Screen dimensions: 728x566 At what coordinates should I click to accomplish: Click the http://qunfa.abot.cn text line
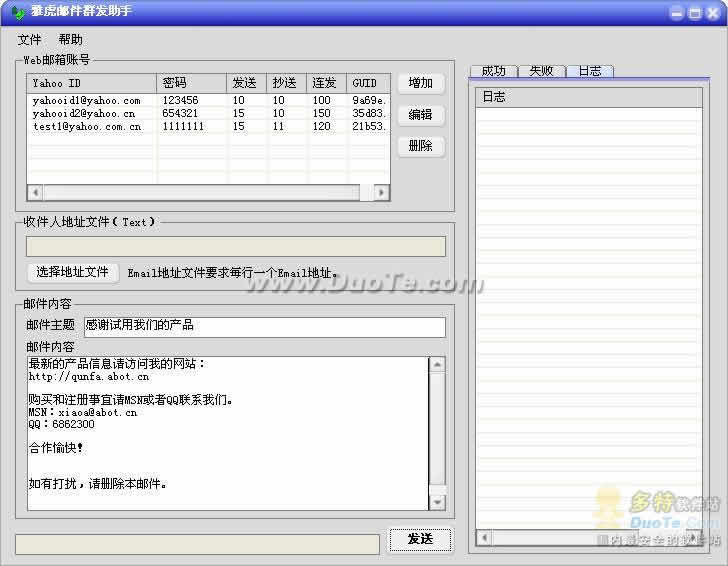89,377
